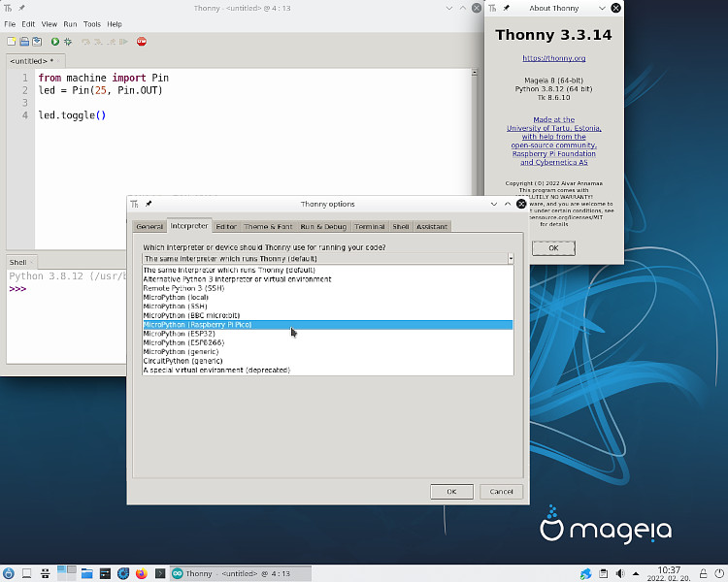Open the View menu
The width and height of the screenshot is (728, 582).
coord(50,24)
